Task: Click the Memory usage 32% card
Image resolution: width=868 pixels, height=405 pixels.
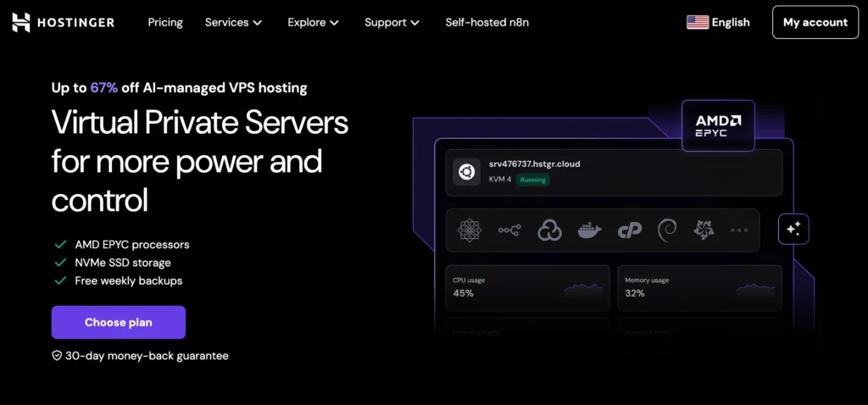Action: [699, 288]
